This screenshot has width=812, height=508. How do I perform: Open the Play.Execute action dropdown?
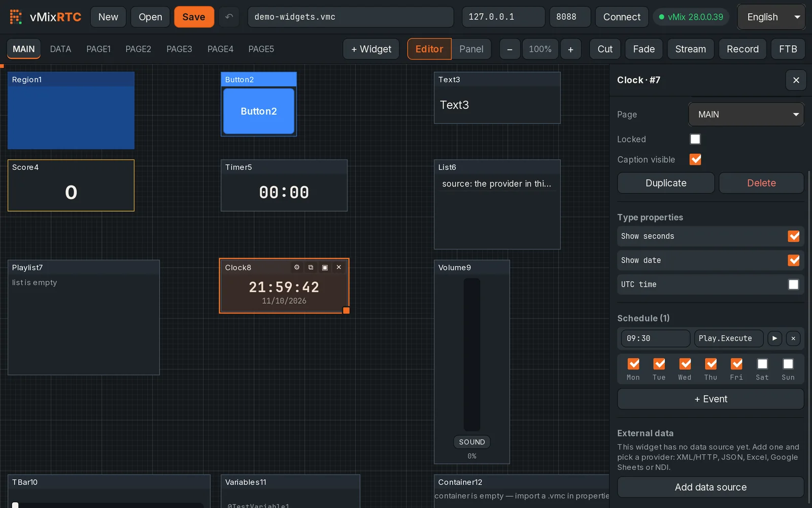pos(729,338)
